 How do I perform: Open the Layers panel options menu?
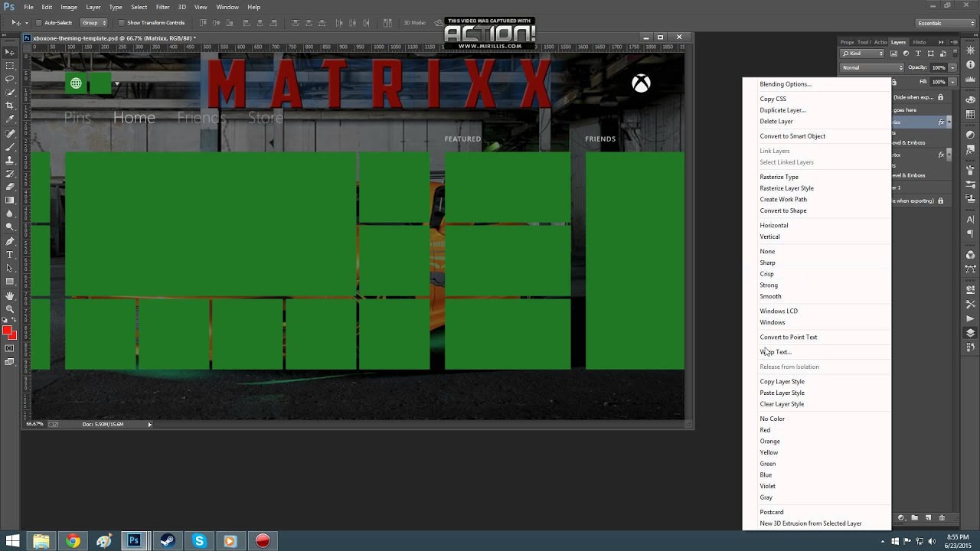[x=954, y=42]
